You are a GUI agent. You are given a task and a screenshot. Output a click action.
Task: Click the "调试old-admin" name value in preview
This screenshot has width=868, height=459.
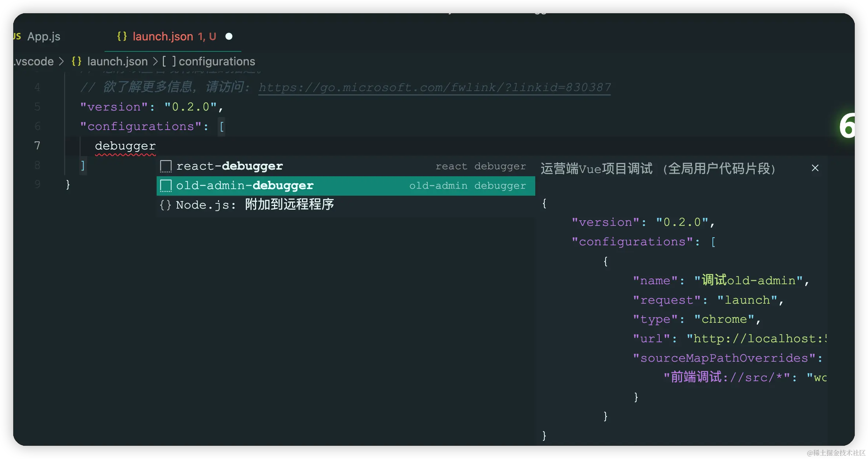point(748,281)
